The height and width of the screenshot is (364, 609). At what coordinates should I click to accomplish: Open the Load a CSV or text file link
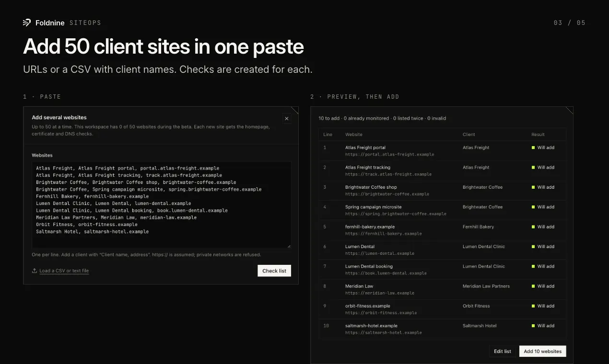pos(64,271)
